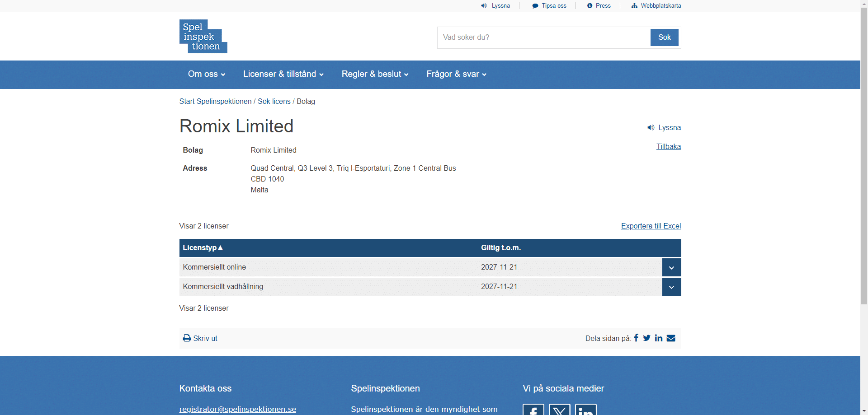This screenshot has height=415, width=868.
Task: Focus the Vad söker du search field
Action: coord(544,37)
